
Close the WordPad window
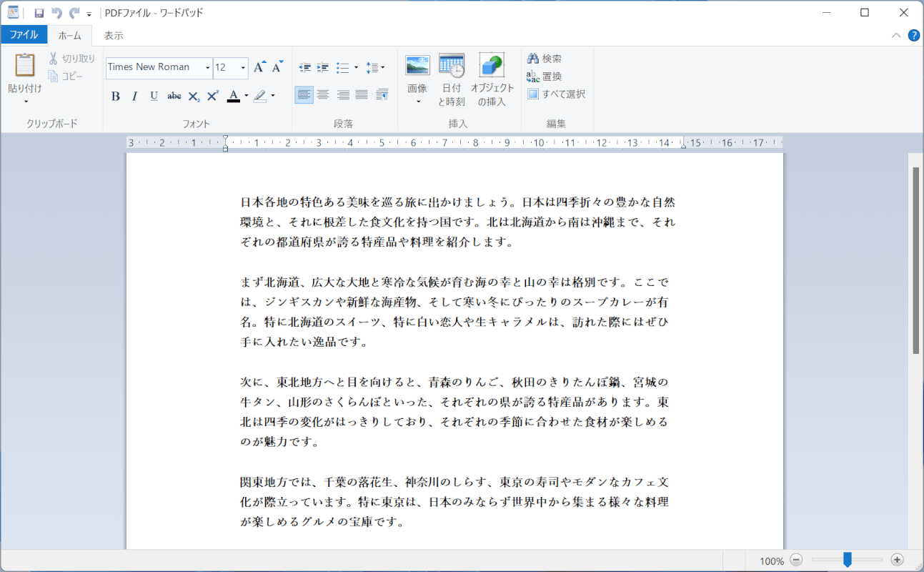pos(904,13)
